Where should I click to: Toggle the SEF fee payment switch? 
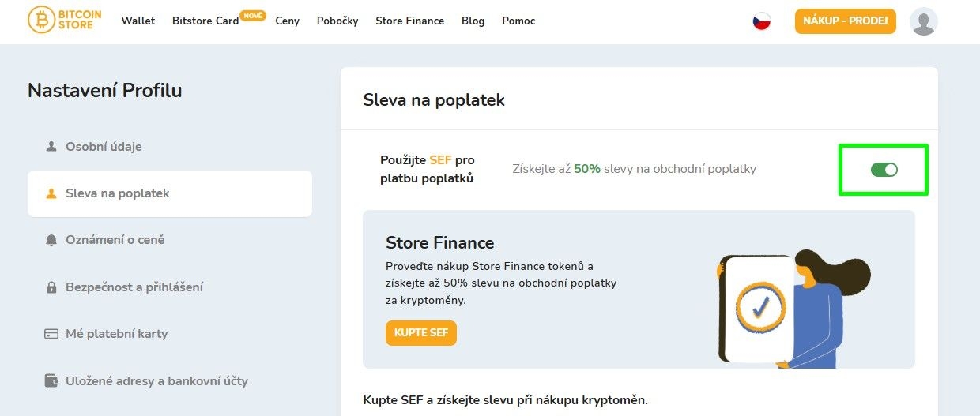tap(884, 169)
